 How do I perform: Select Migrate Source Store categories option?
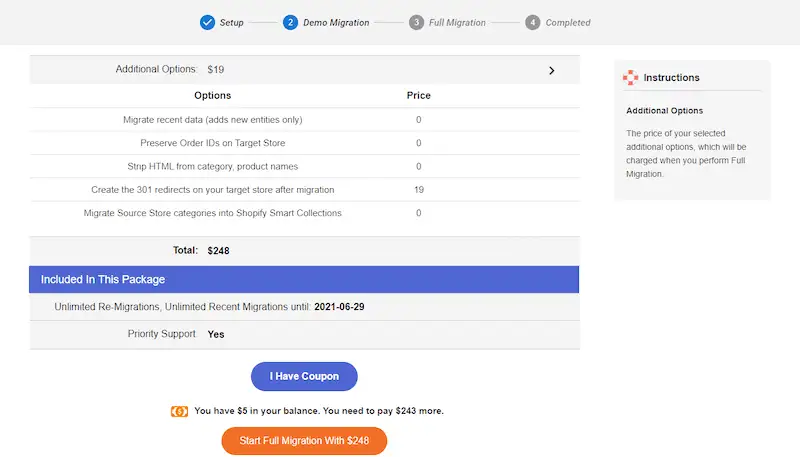212,213
